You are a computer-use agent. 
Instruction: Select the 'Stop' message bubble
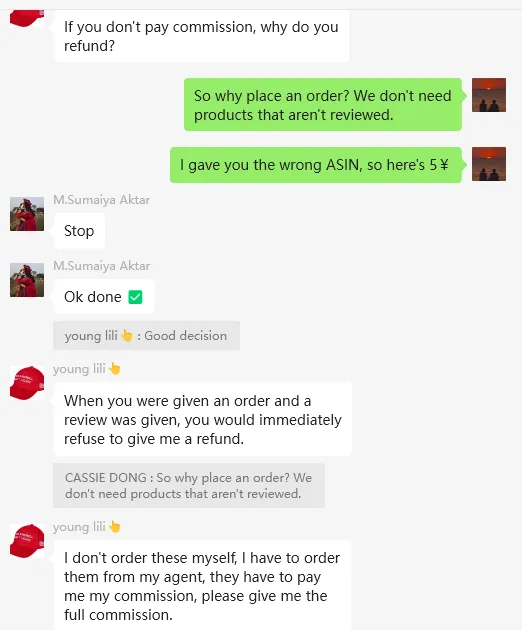click(x=79, y=231)
